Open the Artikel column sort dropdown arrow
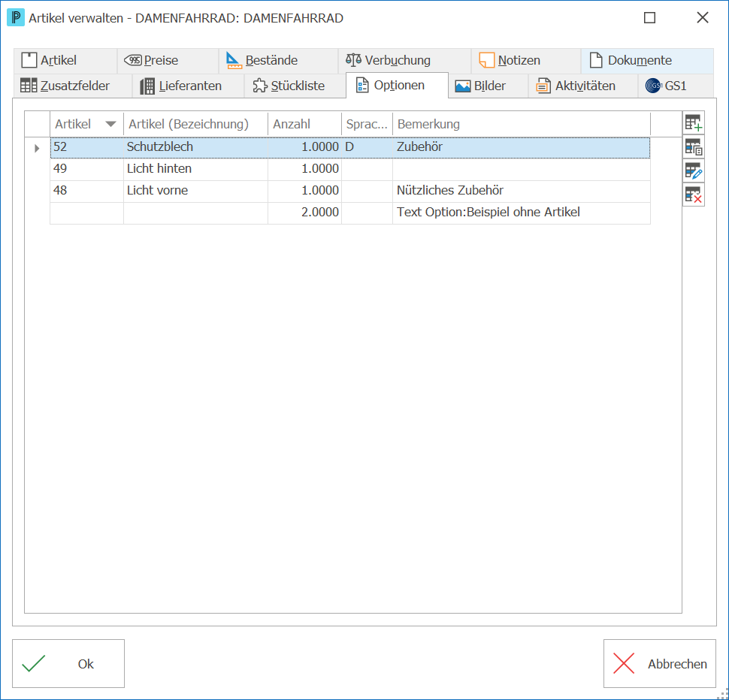The width and height of the screenshot is (729, 700). coord(110,124)
